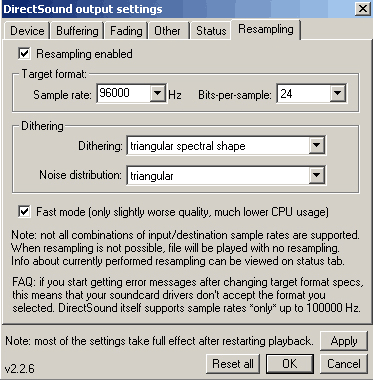Image resolution: width=373 pixels, height=380 pixels.
Task: Open the Buffering tab
Action: tap(77, 31)
